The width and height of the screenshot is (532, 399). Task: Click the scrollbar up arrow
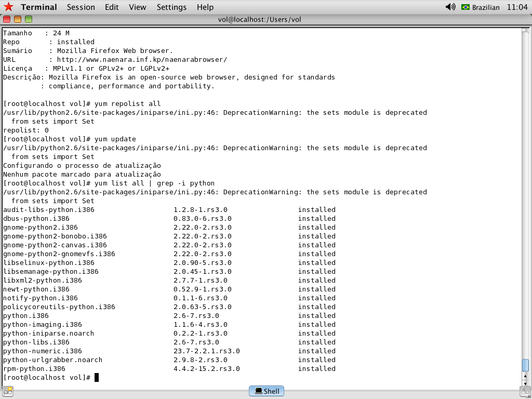525,376
